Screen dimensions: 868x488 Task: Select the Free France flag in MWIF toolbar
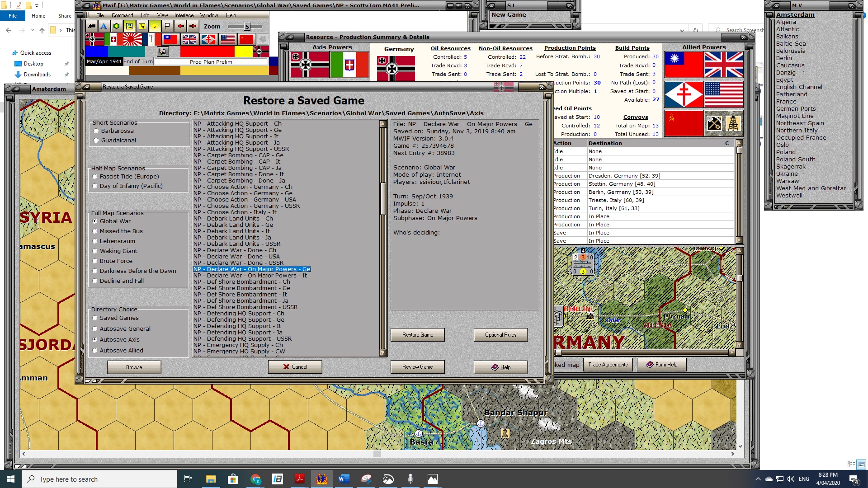pyautogui.click(x=208, y=39)
